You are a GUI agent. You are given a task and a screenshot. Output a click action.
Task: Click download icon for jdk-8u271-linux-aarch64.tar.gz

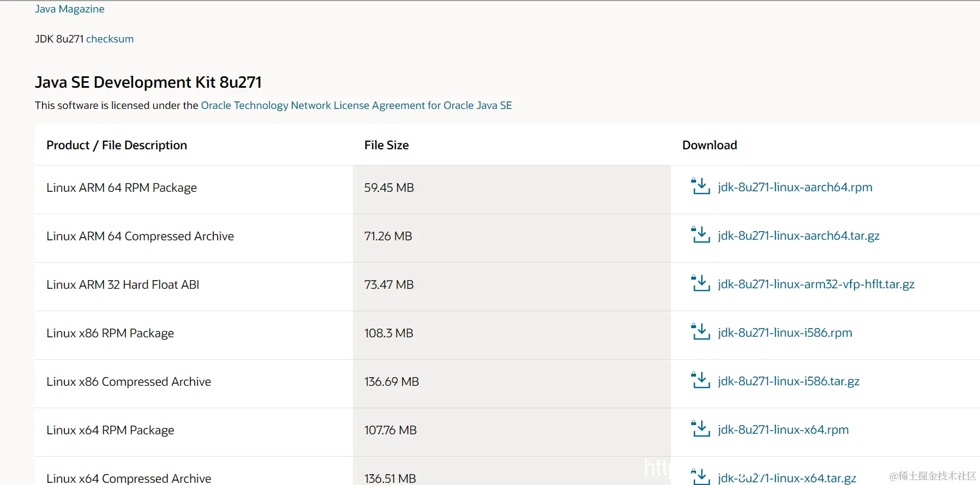pos(700,235)
